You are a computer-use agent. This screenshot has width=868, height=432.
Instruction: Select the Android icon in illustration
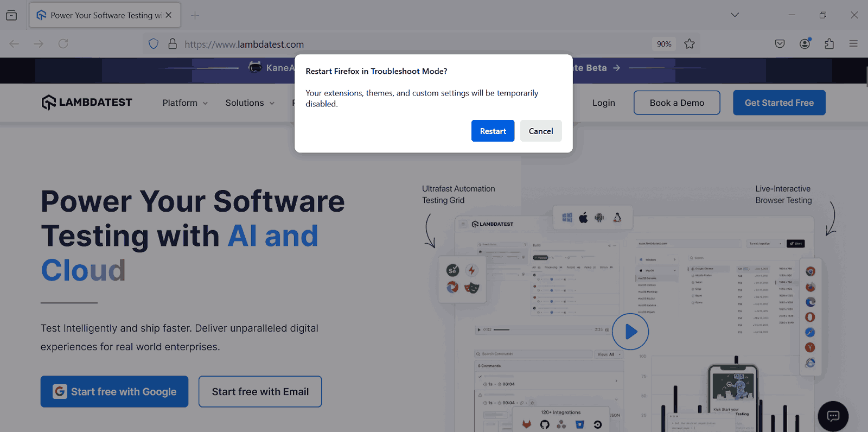point(599,218)
